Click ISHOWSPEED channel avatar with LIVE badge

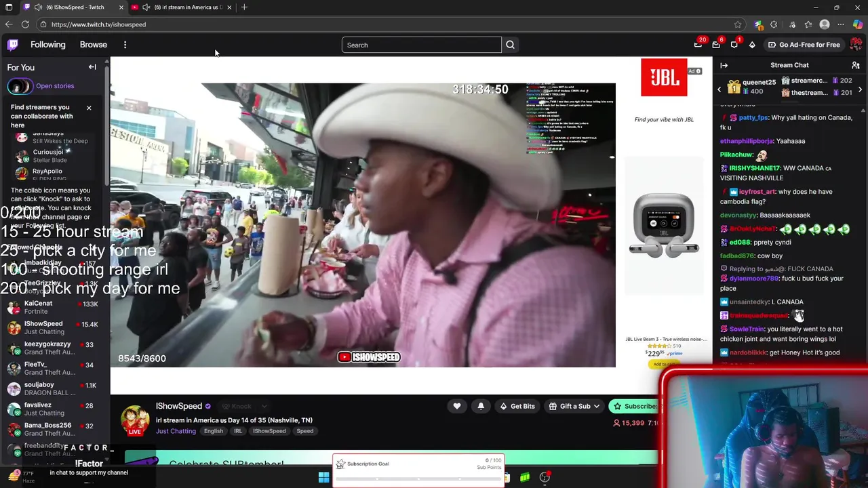coord(135,420)
